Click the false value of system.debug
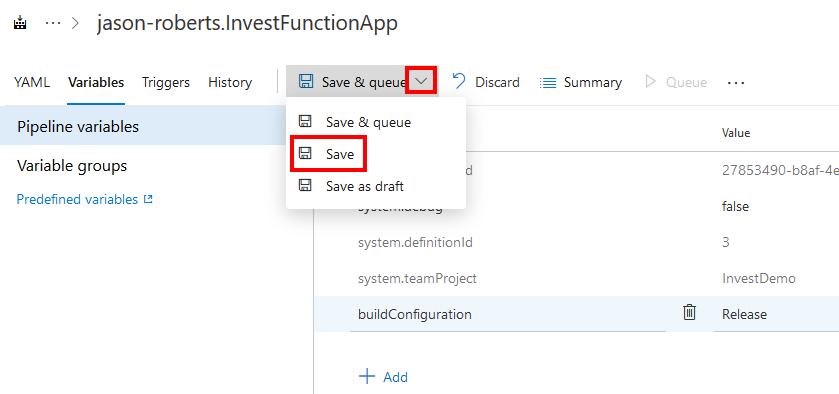This screenshot has height=394, width=839. [x=735, y=206]
